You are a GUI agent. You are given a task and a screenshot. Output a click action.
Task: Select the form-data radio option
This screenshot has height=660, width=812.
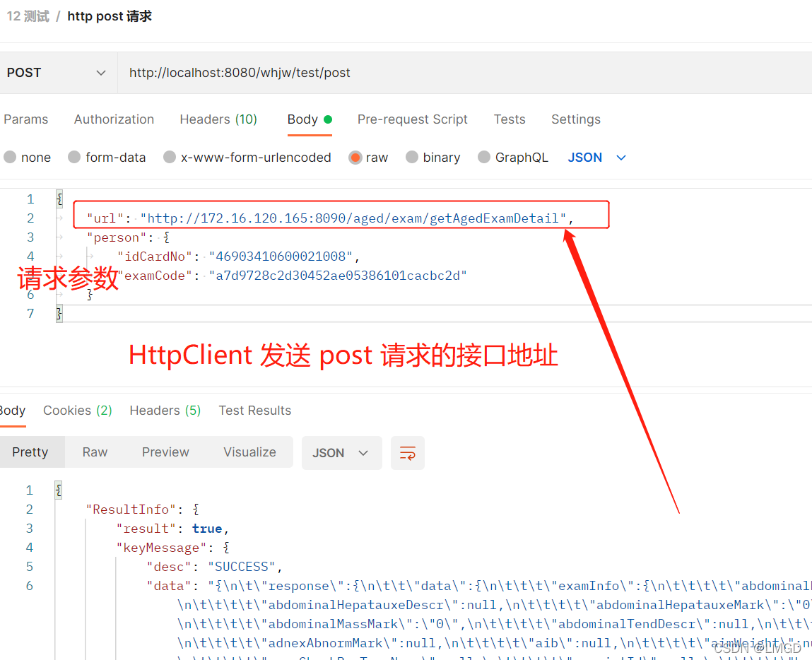[x=74, y=158]
